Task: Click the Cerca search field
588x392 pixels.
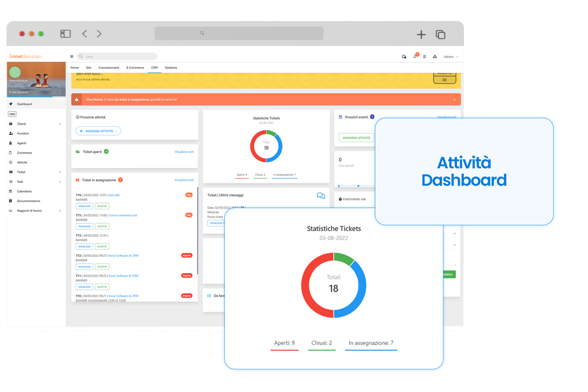Action: 117,56
